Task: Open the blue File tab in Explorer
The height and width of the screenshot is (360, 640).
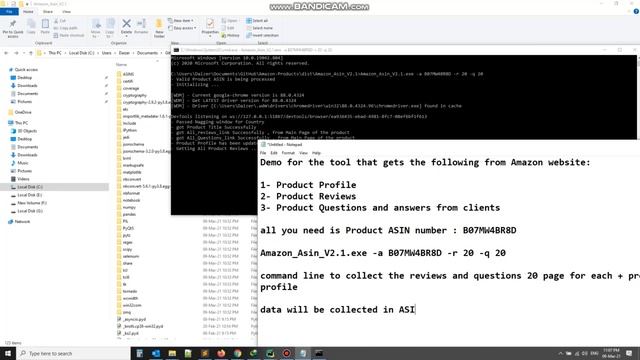Action: 9,12
